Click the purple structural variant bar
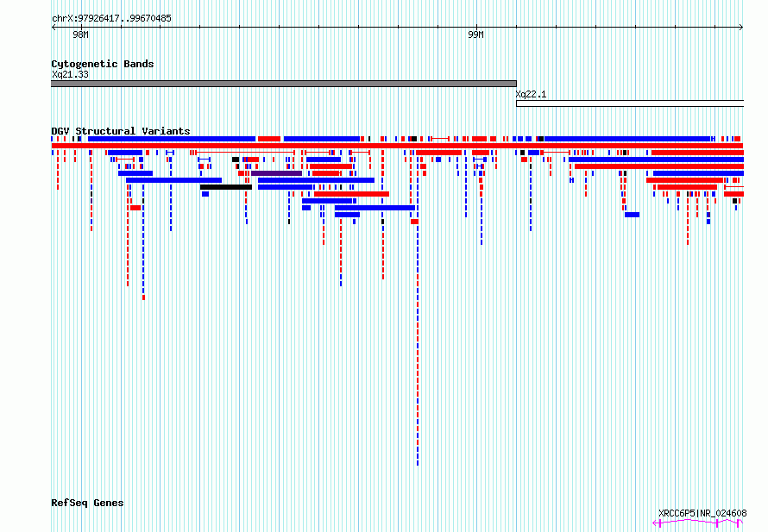Viewport: 768px width, 532px height. click(x=277, y=173)
